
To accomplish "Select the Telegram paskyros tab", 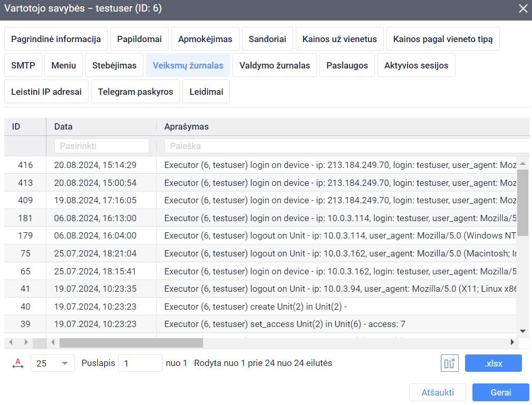I will tap(136, 92).
